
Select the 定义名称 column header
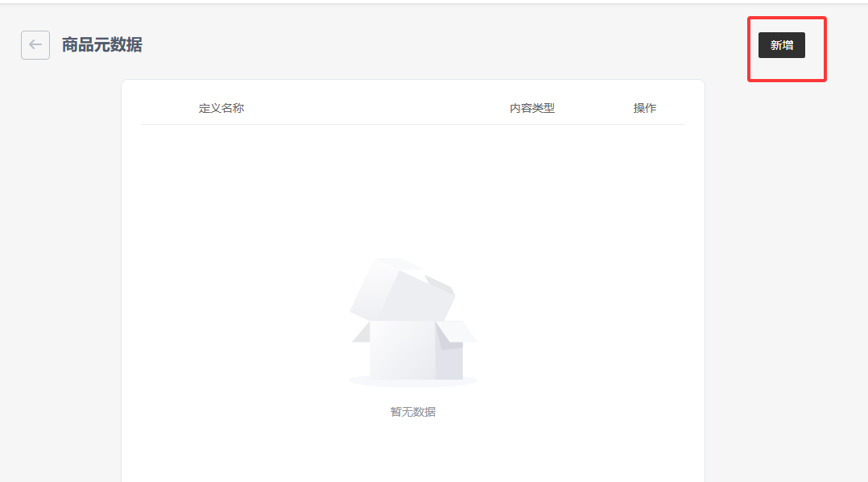(x=221, y=108)
